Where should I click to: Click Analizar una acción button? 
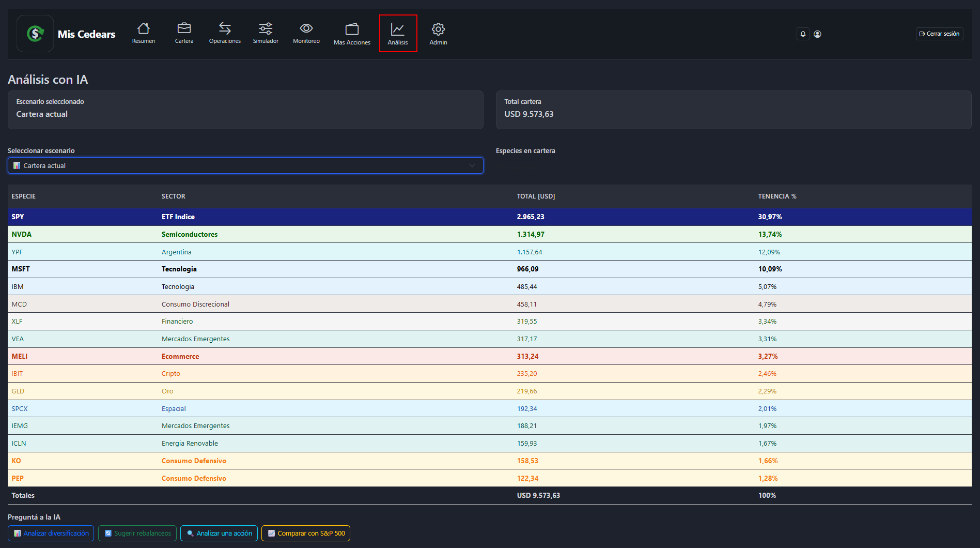pos(219,533)
